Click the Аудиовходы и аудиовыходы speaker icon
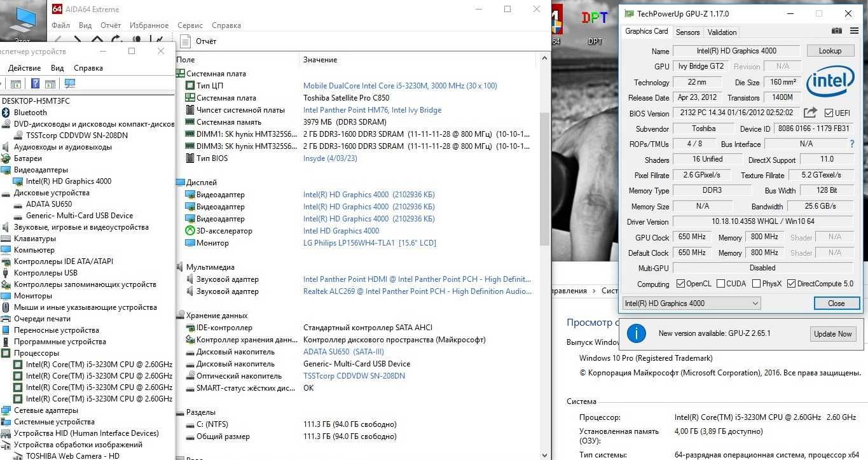Image resolution: width=868 pixels, height=460 pixels. (x=6, y=147)
